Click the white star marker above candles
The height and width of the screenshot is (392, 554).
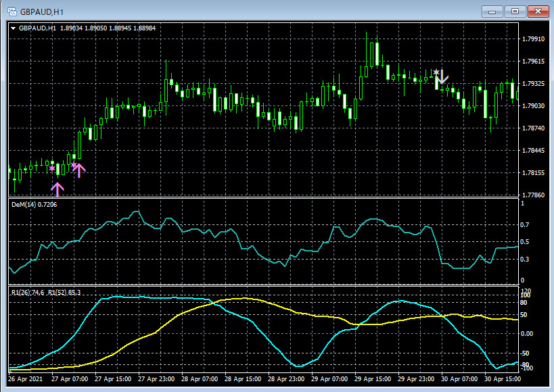436,72
